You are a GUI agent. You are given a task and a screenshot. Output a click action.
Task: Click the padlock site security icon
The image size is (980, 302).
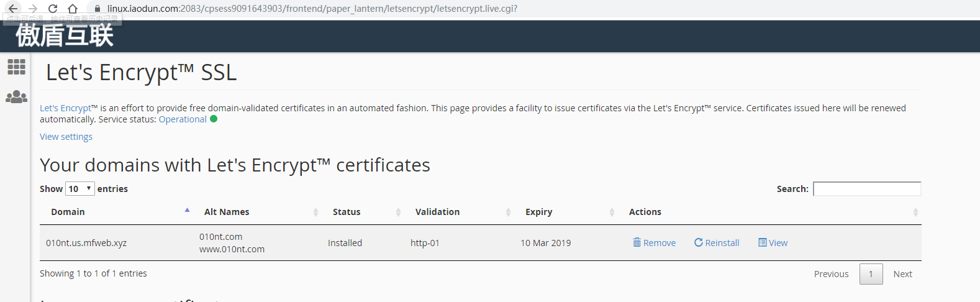coord(97,9)
